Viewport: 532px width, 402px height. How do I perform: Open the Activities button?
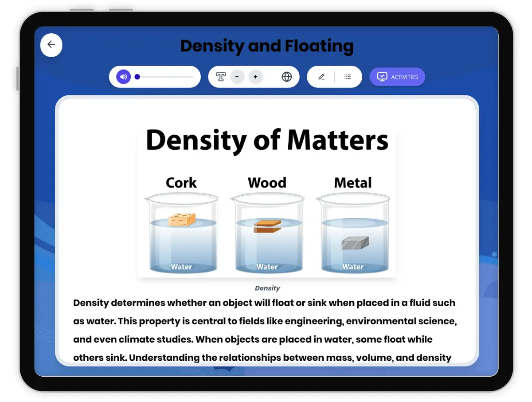pos(397,77)
